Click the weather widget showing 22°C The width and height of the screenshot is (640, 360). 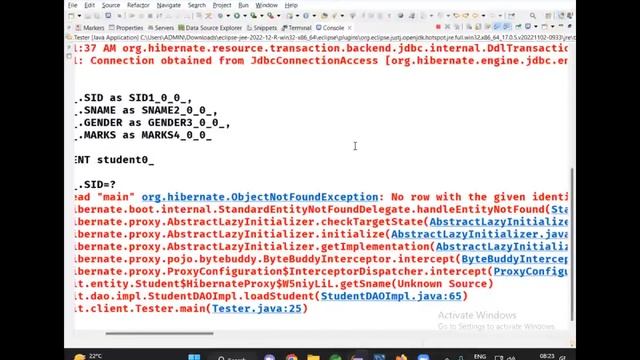click(87, 357)
